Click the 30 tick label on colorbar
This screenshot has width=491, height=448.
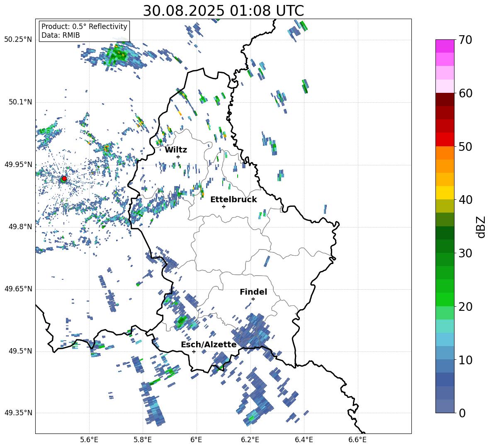point(465,253)
